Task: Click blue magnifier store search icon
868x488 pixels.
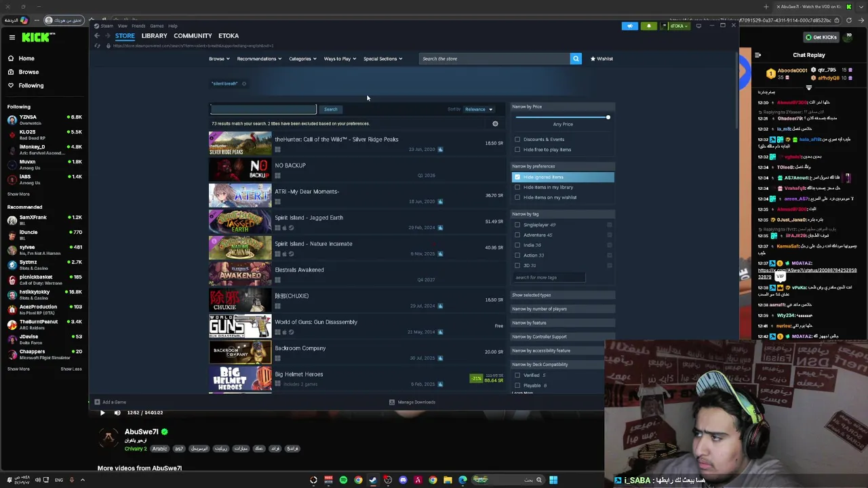Action: pos(576,59)
